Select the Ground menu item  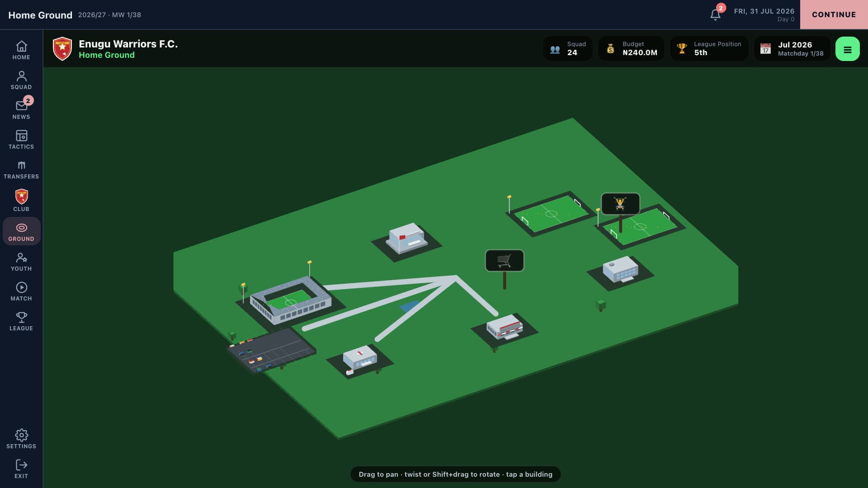21,232
